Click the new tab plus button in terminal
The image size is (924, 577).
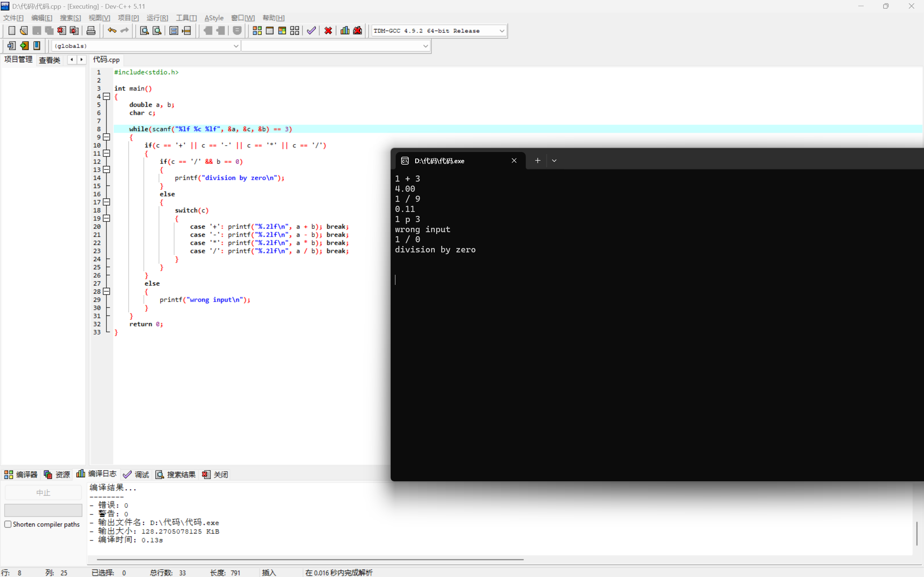click(x=538, y=161)
